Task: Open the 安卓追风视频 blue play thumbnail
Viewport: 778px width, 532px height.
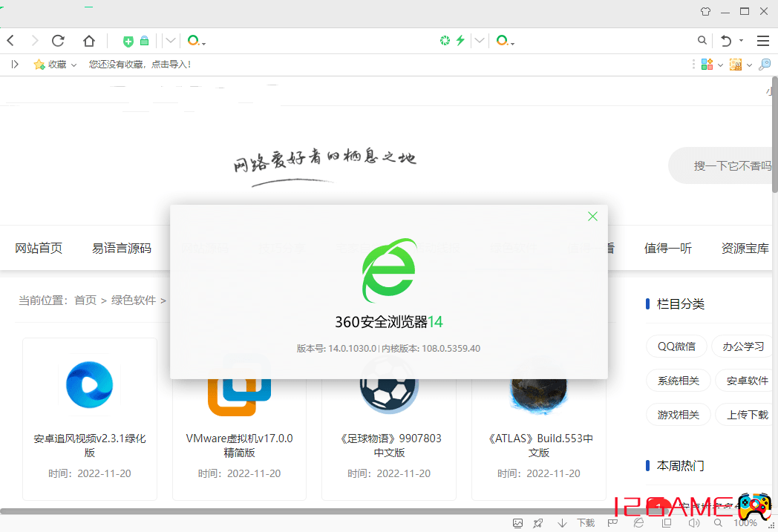Action: point(89,385)
